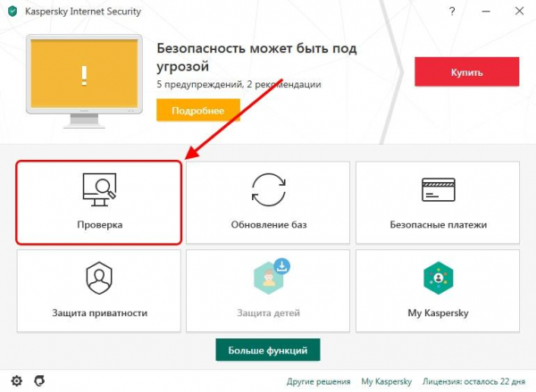Click the Kaspersky shield logo in title bar
This screenshot has width=536, height=392.
click(13, 12)
